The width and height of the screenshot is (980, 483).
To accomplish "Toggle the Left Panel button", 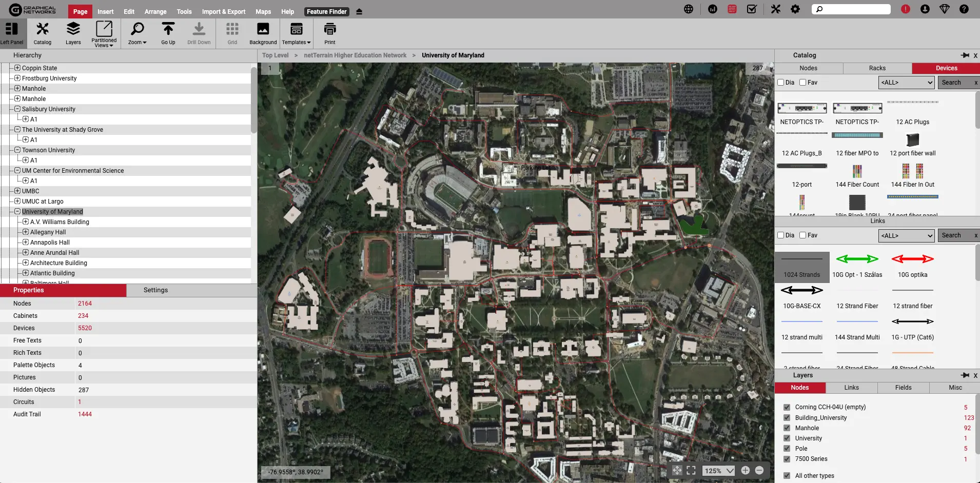I will tap(12, 34).
